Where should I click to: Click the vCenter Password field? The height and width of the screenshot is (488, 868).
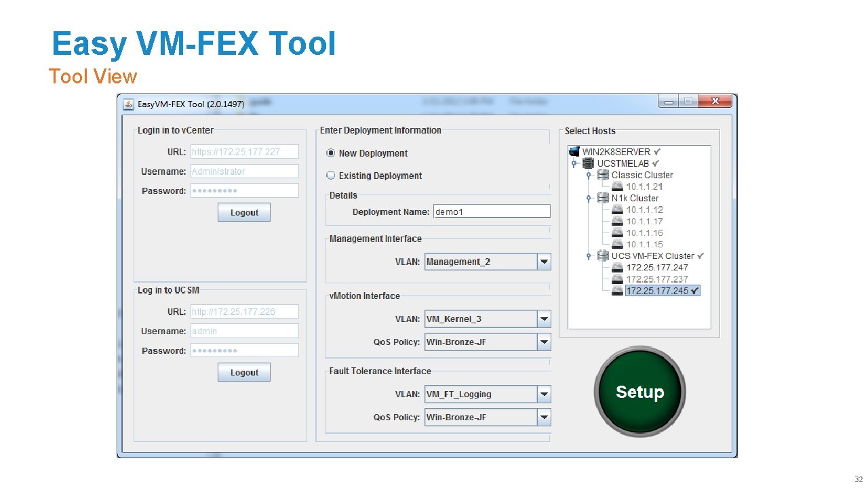pyautogui.click(x=244, y=190)
